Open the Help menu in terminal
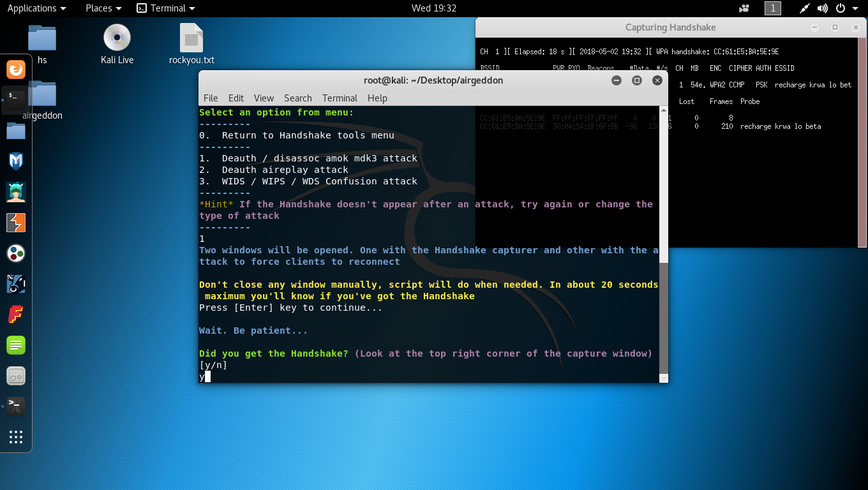Image resolution: width=868 pixels, height=490 pixels. tap(377, 98)
